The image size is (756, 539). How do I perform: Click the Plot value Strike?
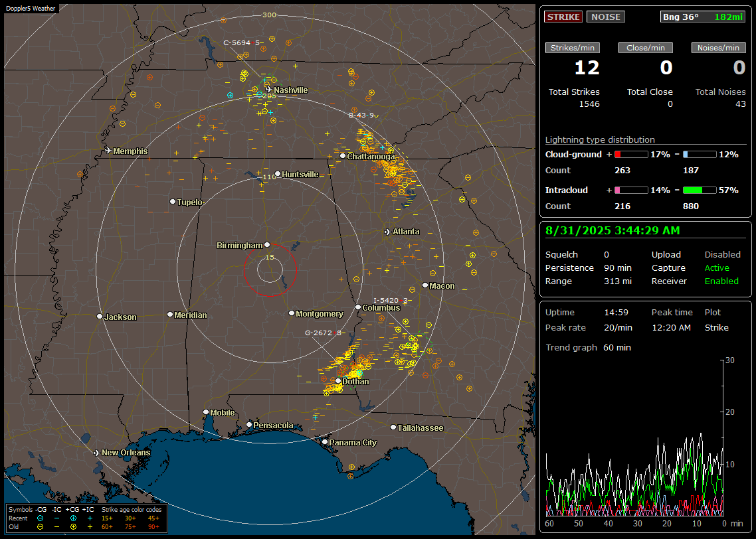click(x=716, y=327)
